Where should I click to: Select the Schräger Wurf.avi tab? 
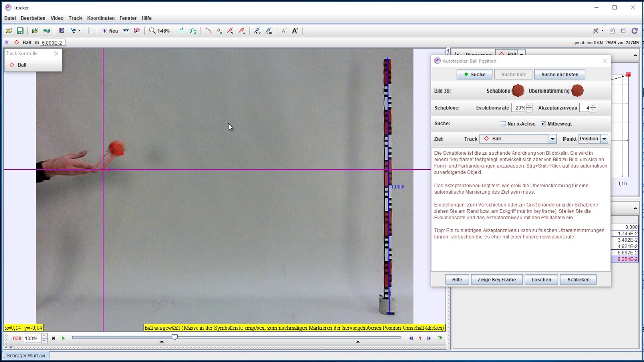coord(26,356)
